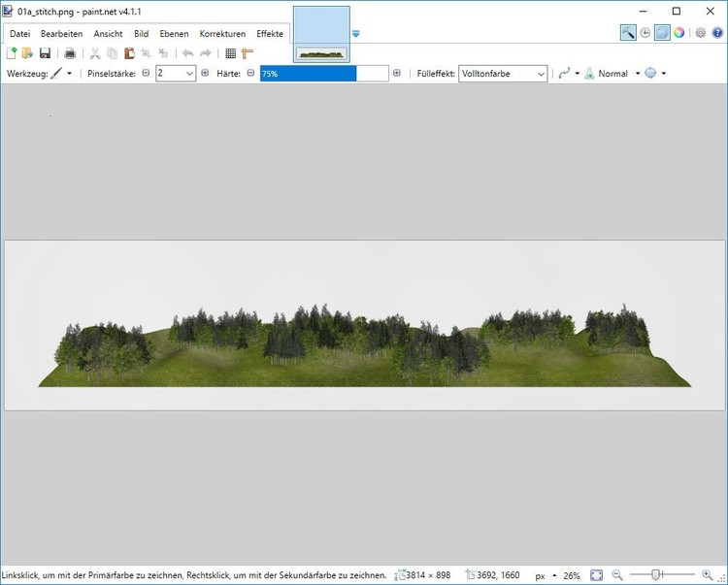Open the Bearbeiten menu
728x585 pixels.
61,34
